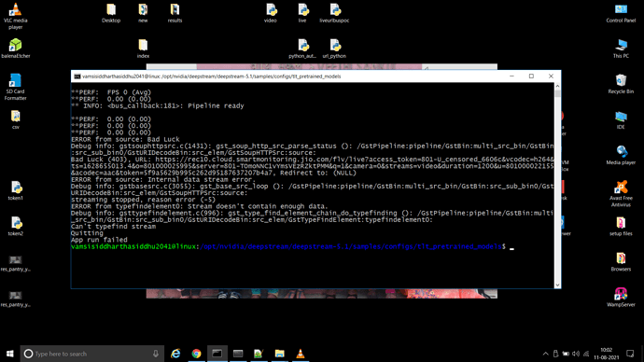Open Media player desktop shortcut
Image resolution: width=644 pixels, height=362 pixels.
621,155
